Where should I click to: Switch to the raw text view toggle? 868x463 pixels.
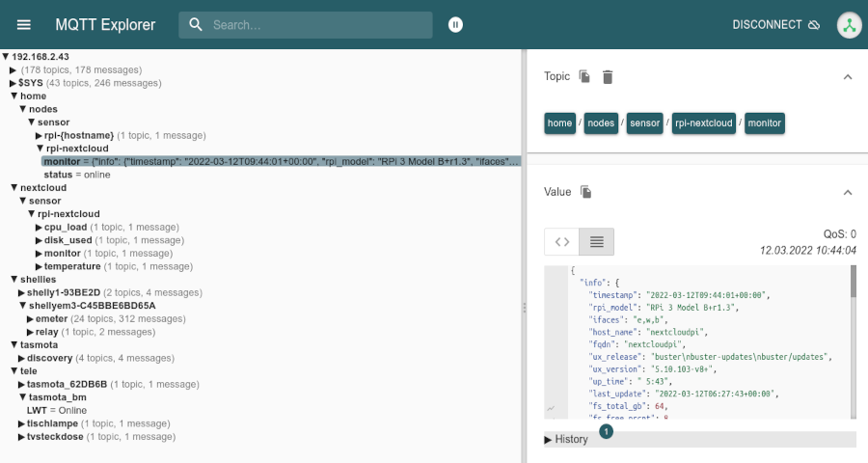click(596, 241)
